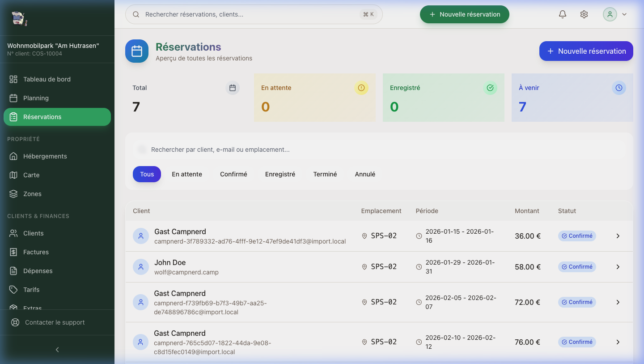
Task: Click the Client column header
Action: pos(141,211)
